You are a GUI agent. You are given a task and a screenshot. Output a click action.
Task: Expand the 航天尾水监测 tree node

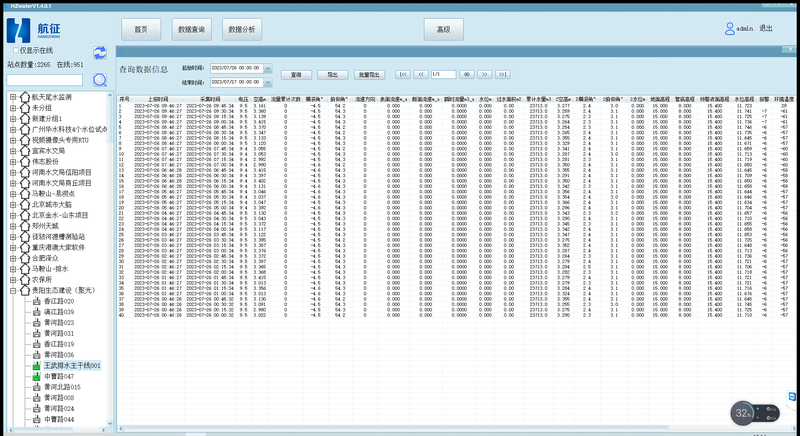[x=13, y=97]
